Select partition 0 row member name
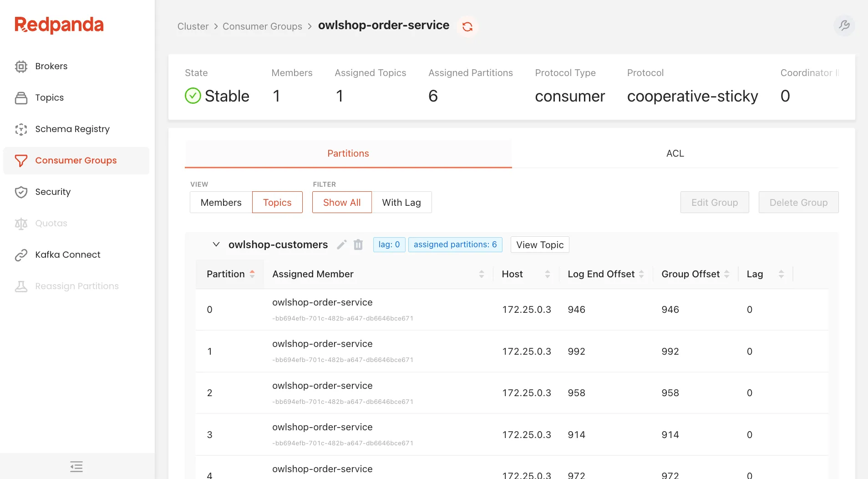 322,303
